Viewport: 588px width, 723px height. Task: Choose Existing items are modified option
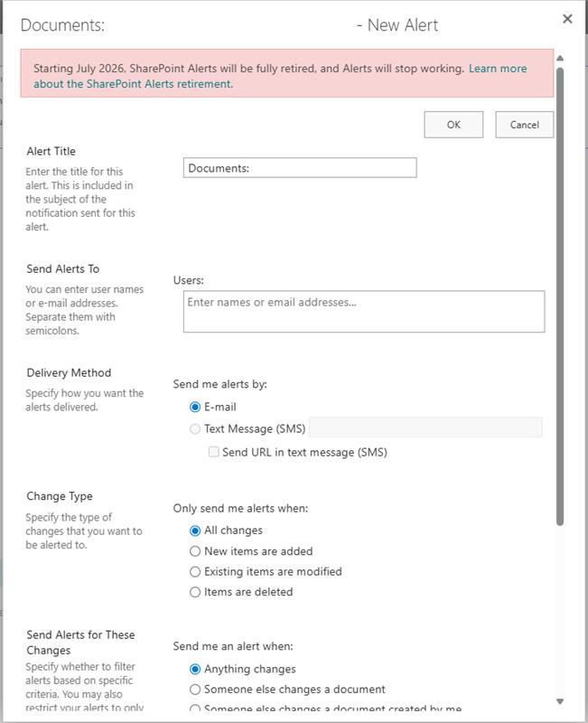pyautogui.click(x=195, y=572)
